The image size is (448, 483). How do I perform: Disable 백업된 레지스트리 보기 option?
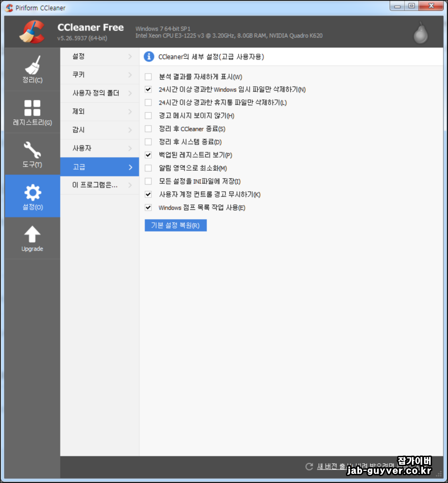[x=148, y=155]
